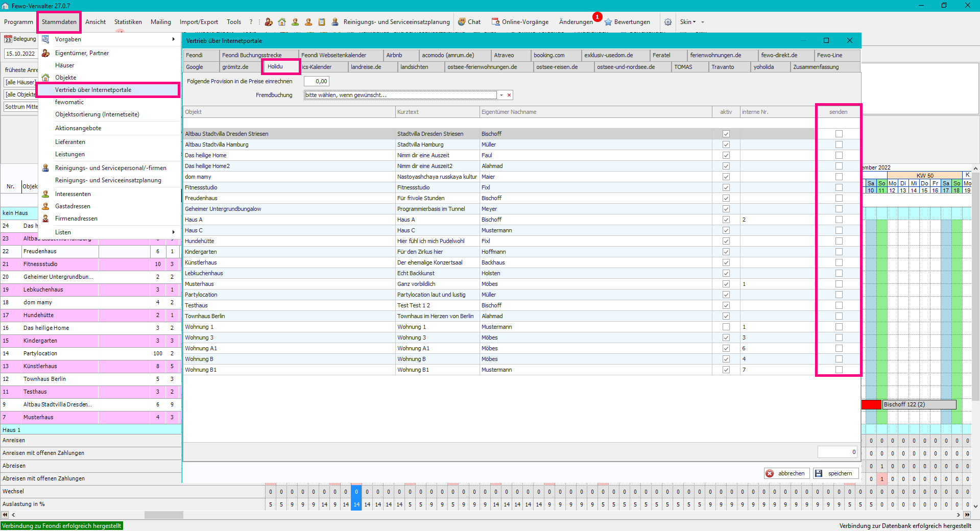Click the Eigentümer, Partner menu icon
This screenshot has height=531, width=980.
(45, 53)
